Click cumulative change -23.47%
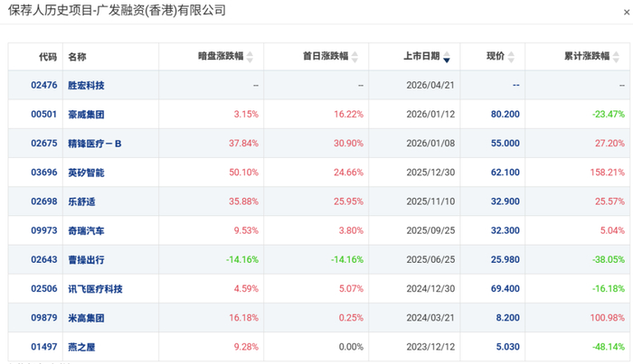633x364 pixels. coord(609,114)
